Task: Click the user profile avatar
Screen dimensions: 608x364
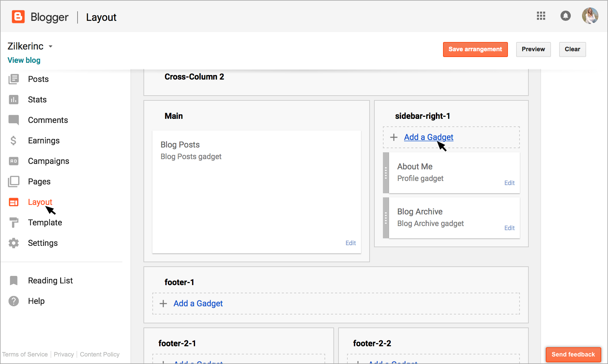Action: pos(590,16)
